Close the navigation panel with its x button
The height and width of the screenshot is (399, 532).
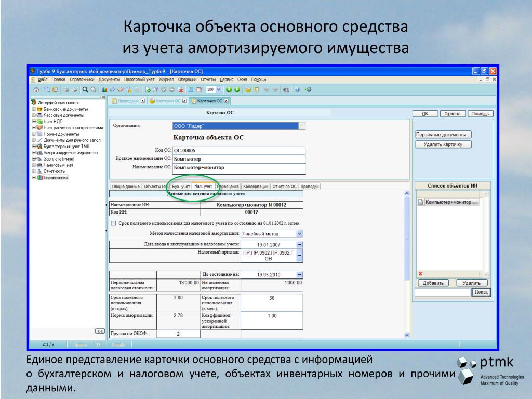point(103,97)
